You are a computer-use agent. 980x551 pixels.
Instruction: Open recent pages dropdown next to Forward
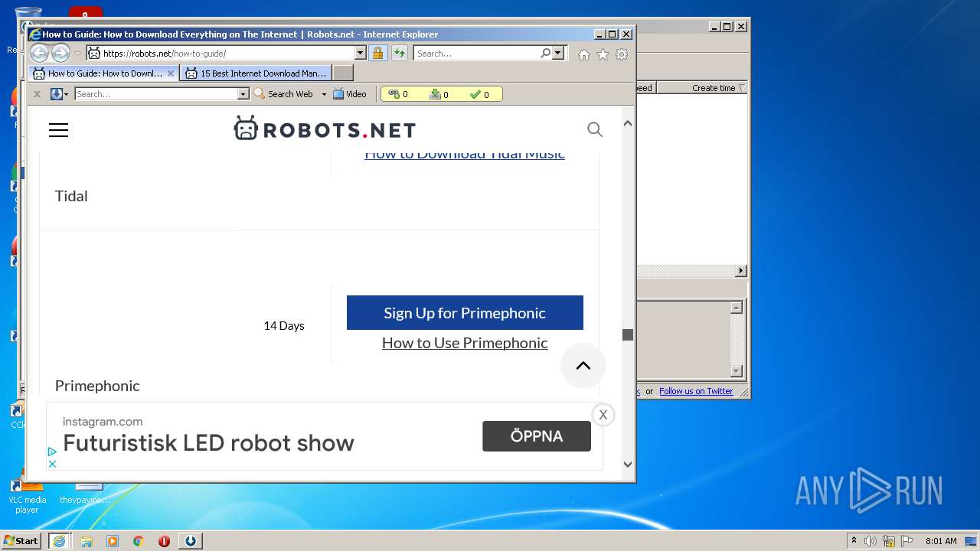point(77,54)
